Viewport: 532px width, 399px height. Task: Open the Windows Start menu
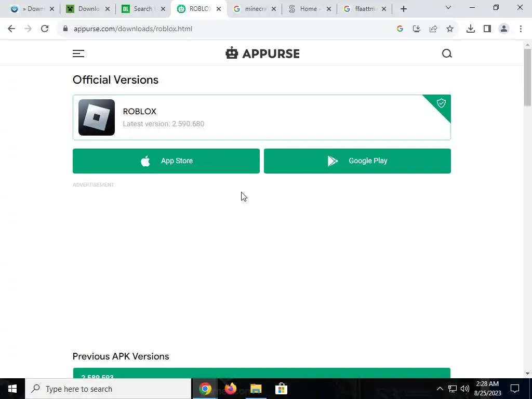(x=12, y=389)
